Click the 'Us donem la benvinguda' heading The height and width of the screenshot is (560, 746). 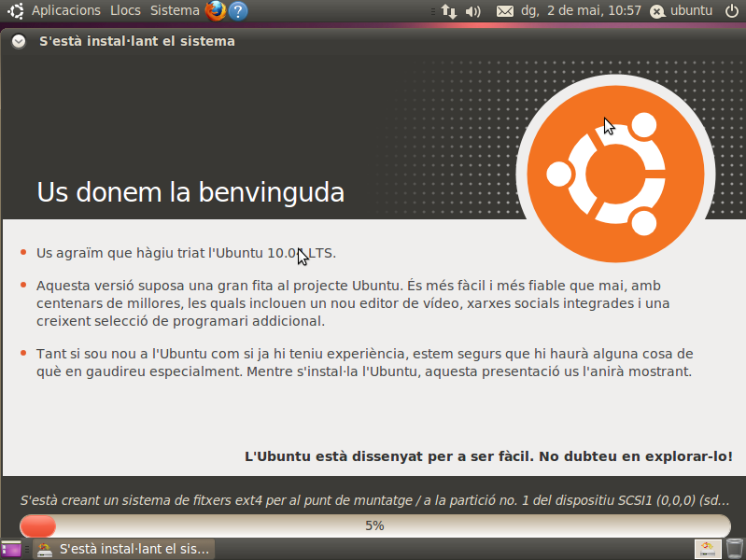[190, 192]
